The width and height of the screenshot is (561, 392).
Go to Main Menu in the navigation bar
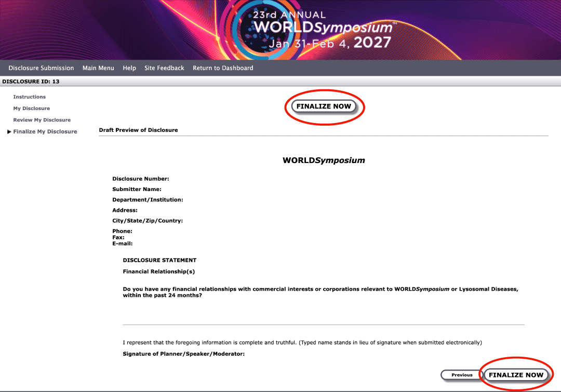(98, 68)
